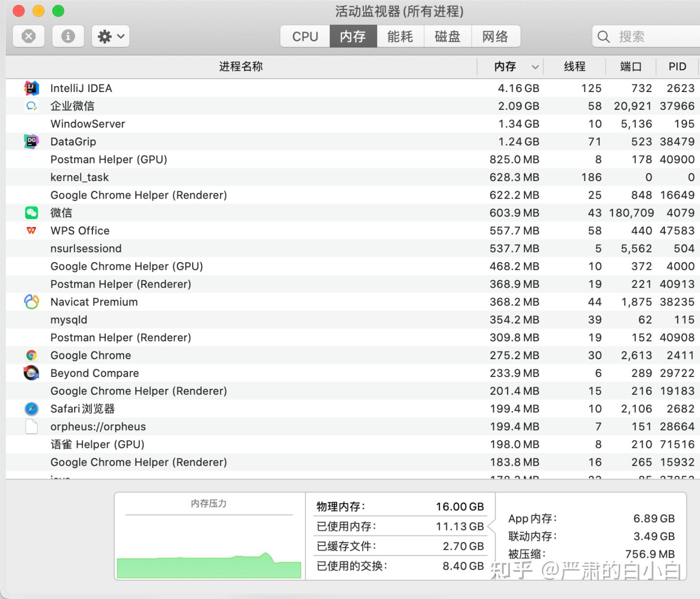Select the Safari浏览器 process name
Screen dimensions: 700x599
click(83, 408)
